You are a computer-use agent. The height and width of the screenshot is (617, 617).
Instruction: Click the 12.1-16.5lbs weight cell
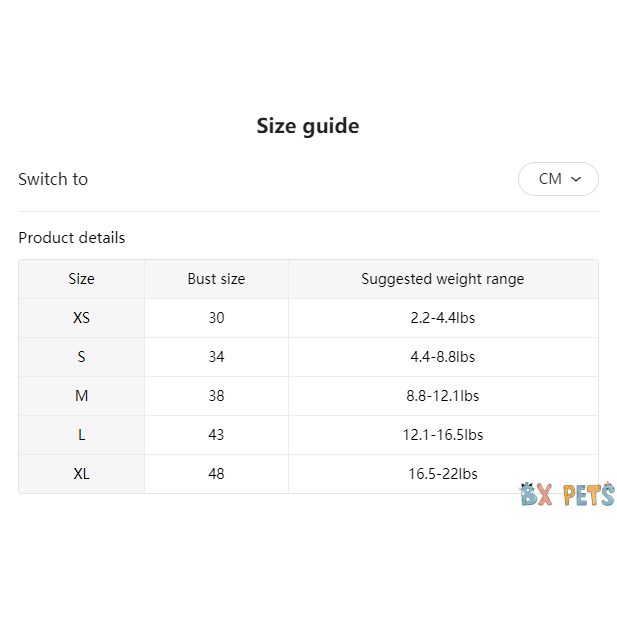(443, 435)
